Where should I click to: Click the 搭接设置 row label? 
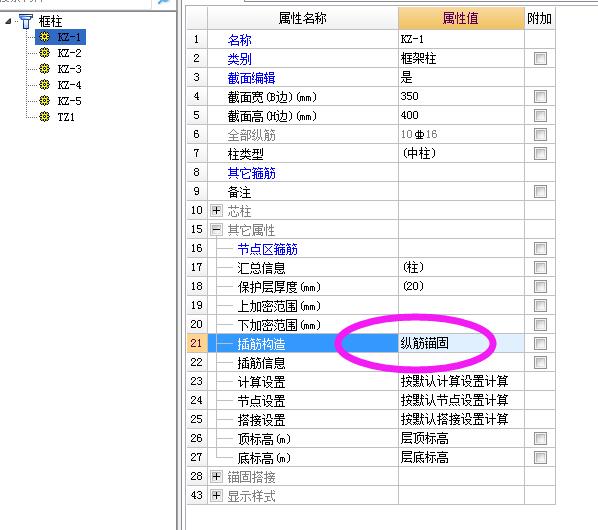pos(261,420)
